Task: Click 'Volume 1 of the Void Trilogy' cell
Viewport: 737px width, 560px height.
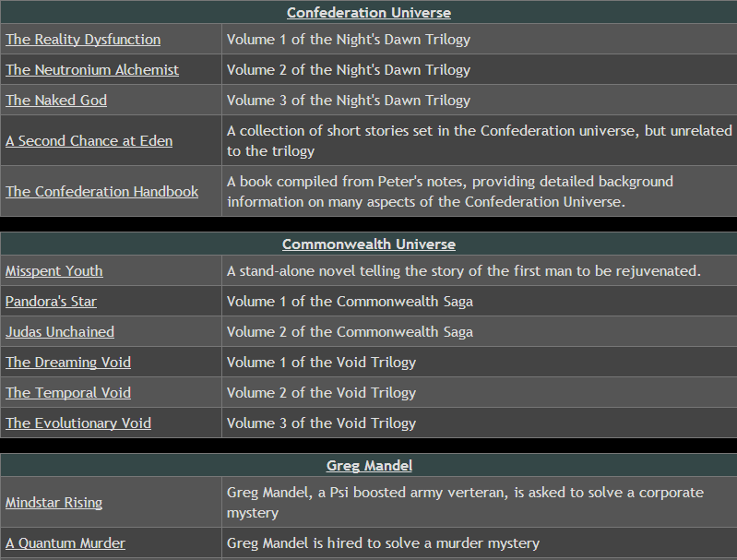Action: point(480,363)
